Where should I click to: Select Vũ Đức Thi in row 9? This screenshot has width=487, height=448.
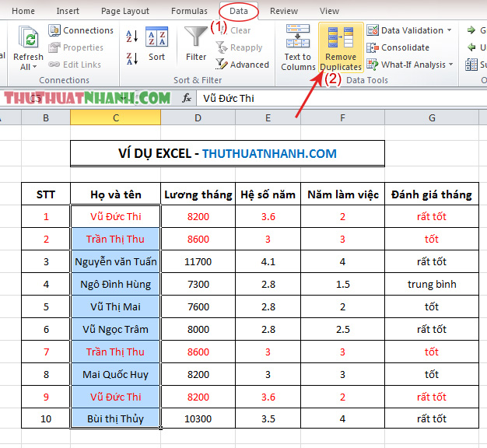point(116,397)
